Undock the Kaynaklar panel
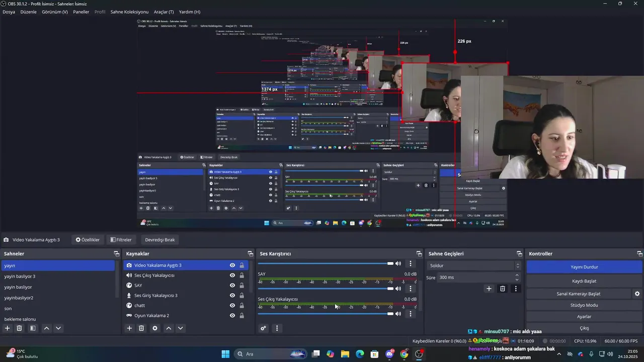 tap(250, 254)
